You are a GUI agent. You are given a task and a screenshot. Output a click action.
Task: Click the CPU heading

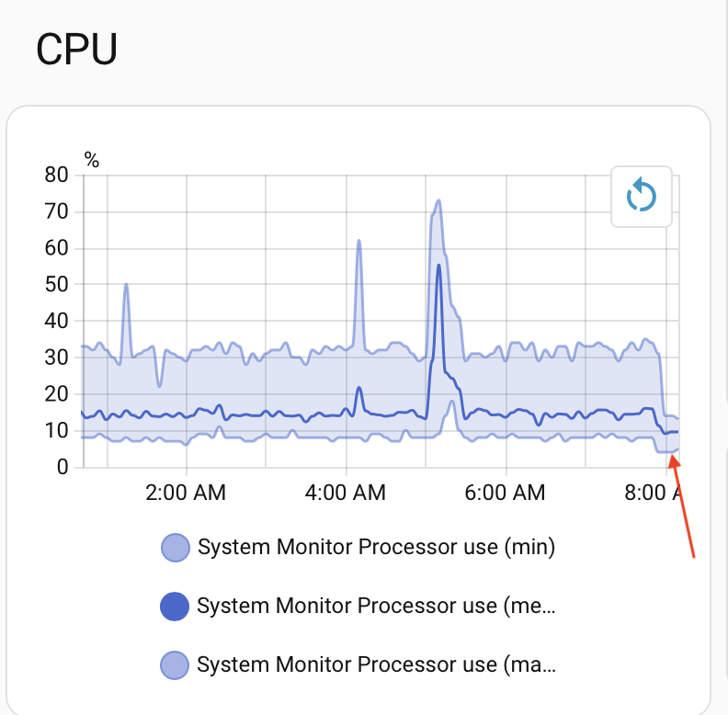76,50
